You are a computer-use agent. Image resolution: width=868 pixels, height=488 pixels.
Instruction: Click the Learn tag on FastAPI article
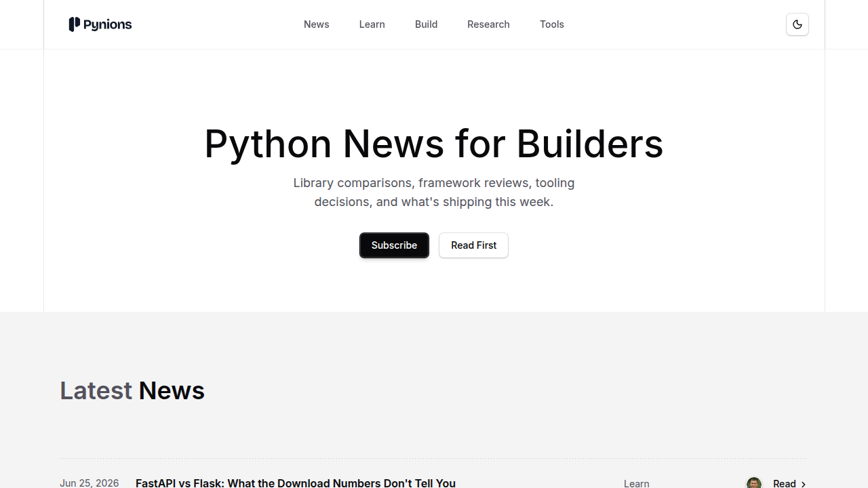(637, 483)
